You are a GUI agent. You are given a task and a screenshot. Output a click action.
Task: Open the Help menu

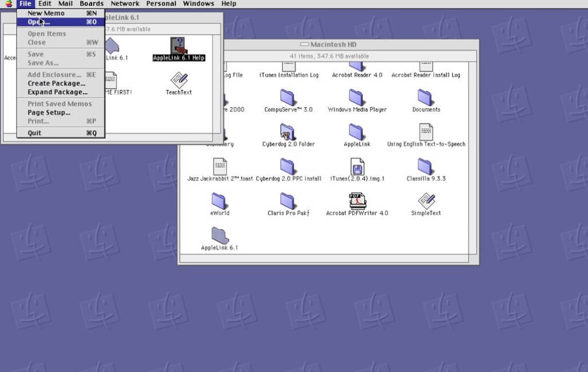point(229,4)
